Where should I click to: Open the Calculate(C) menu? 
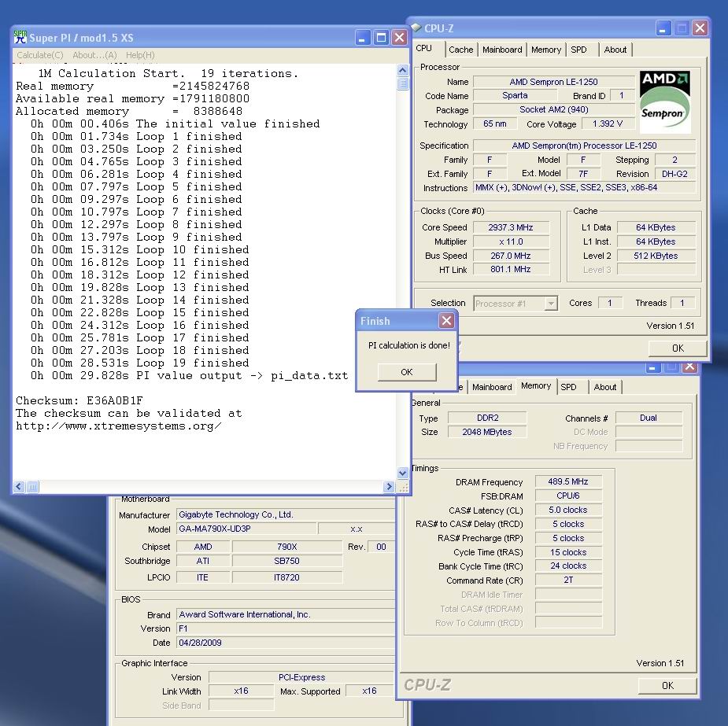[x=40, y=55]
